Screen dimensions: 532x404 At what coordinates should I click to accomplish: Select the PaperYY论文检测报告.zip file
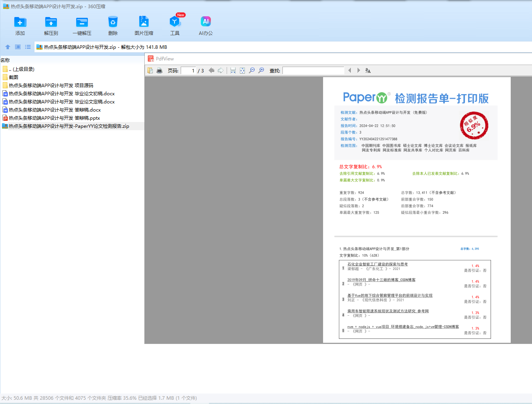(72, 126)
